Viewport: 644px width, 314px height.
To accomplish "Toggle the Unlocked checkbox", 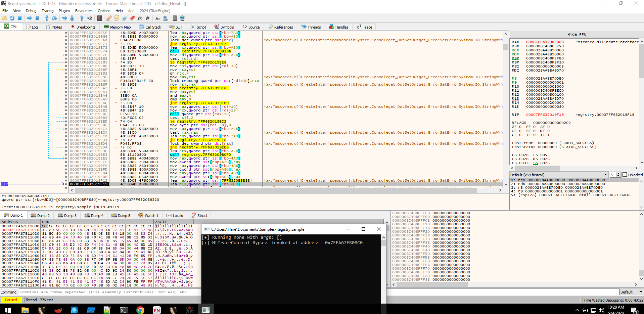I will coord(625,175).
